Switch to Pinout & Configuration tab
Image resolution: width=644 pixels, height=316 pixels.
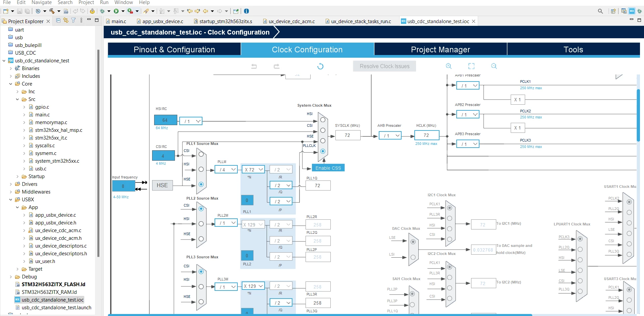point(174,49)
